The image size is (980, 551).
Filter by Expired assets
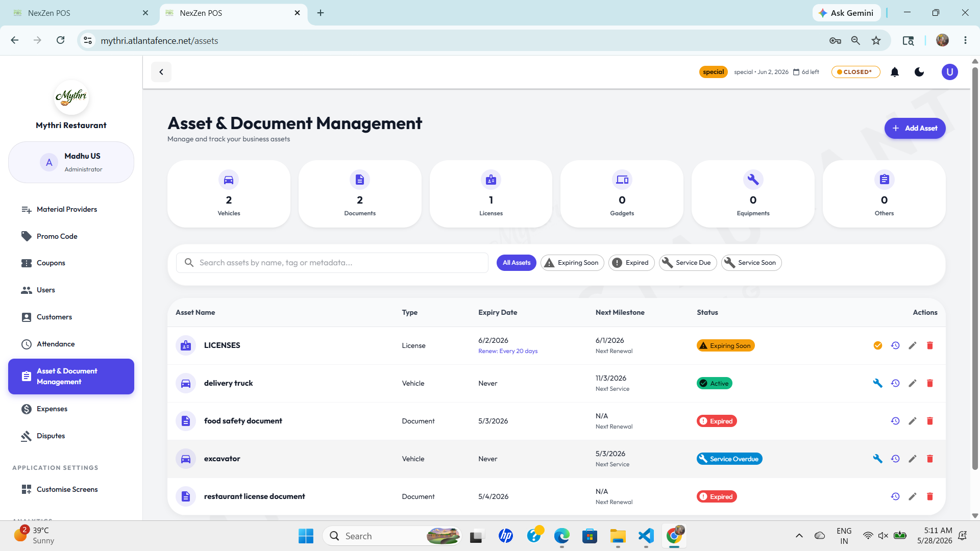(x=631, y=263)
